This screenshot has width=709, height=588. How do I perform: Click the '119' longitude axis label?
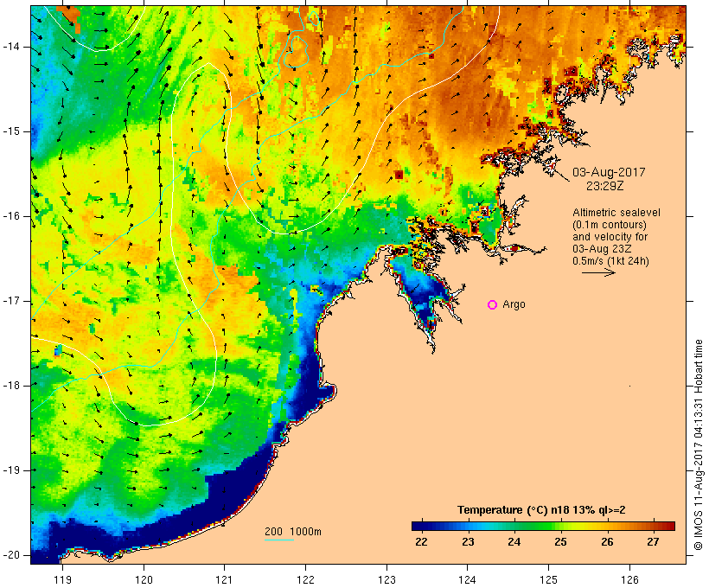point(62,579)
